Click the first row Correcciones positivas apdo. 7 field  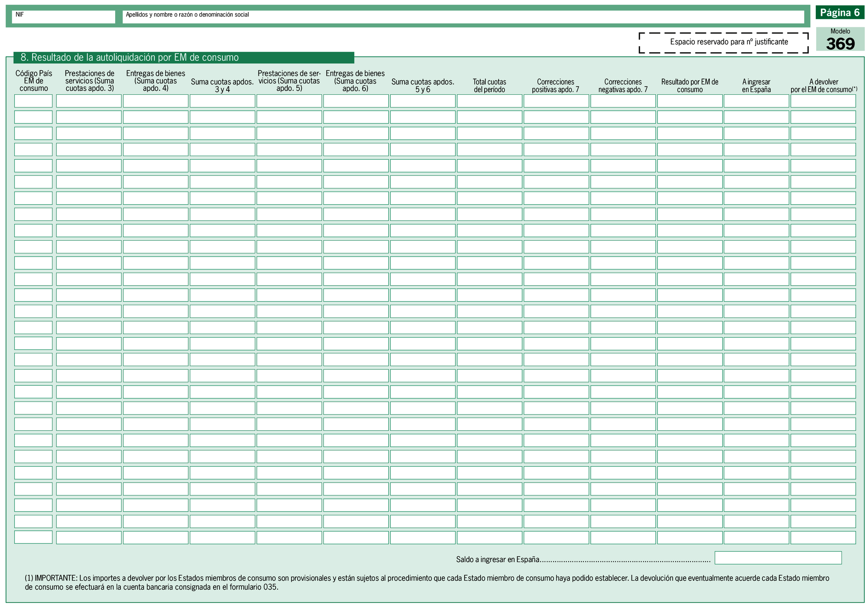556,101
